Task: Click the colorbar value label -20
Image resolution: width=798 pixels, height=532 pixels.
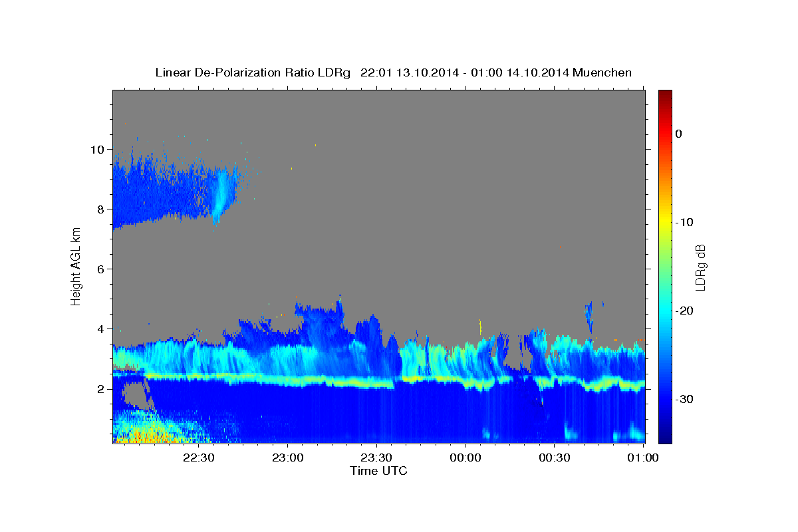Action: click(x=684, y=311)
